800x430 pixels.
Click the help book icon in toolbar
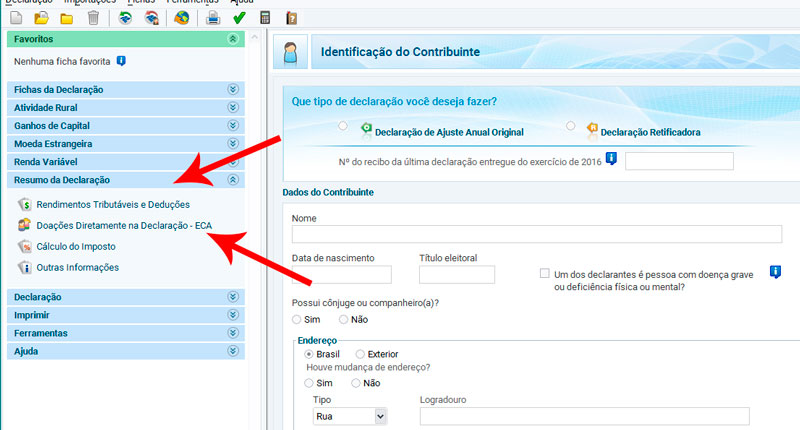[291, 18]
